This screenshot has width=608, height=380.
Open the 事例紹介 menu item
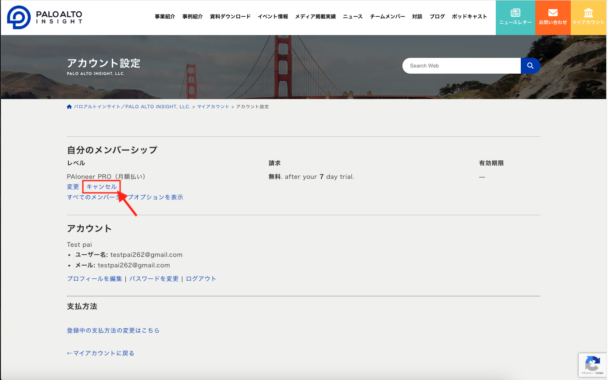point(192,17)
